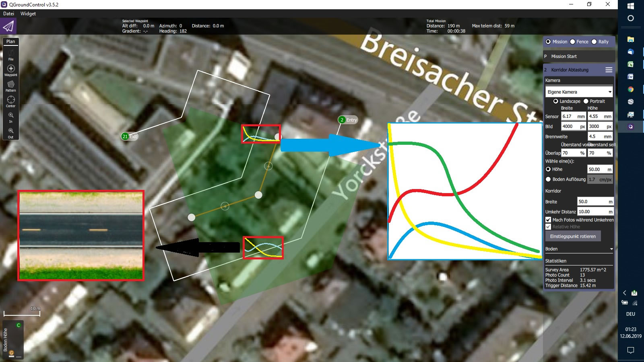Expand the Boden section
This screenshot has width=644, height=362.
coord(579,249)
